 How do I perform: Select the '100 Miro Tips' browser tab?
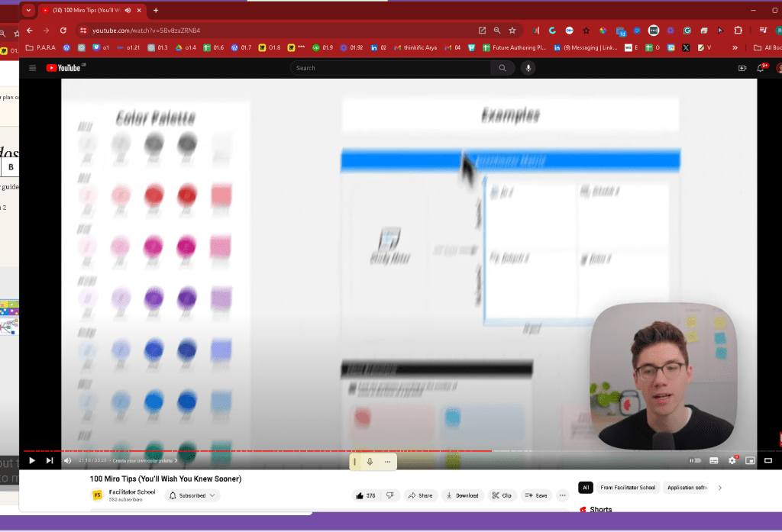pos(86,10)
